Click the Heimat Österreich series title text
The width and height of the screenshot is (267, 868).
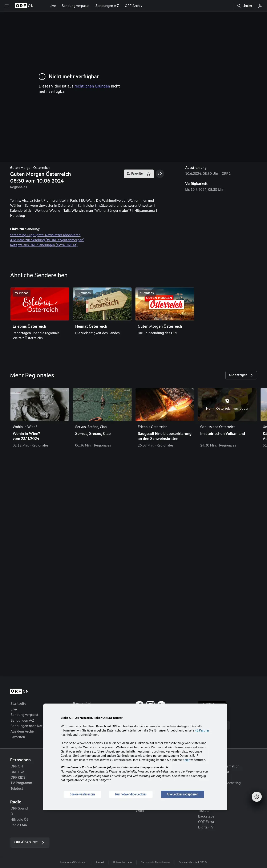91,326
